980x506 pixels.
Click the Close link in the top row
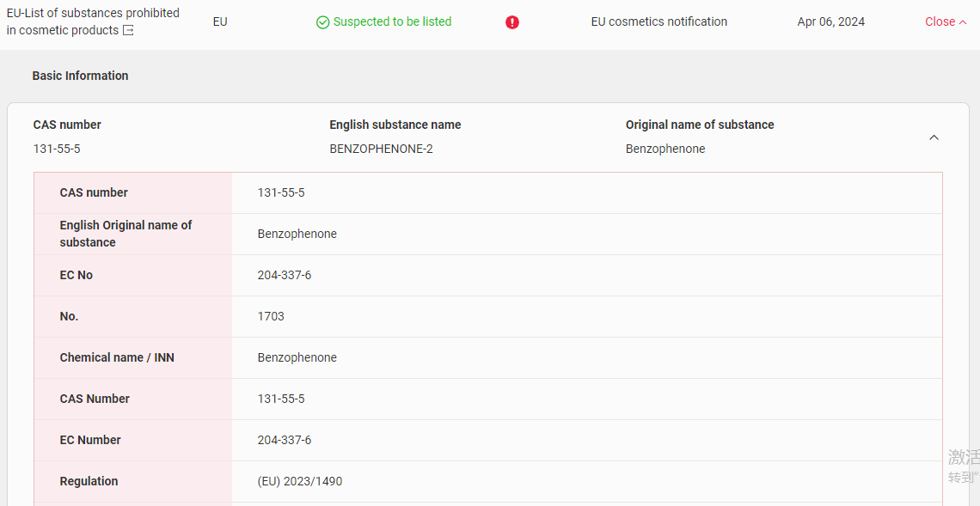940,21
